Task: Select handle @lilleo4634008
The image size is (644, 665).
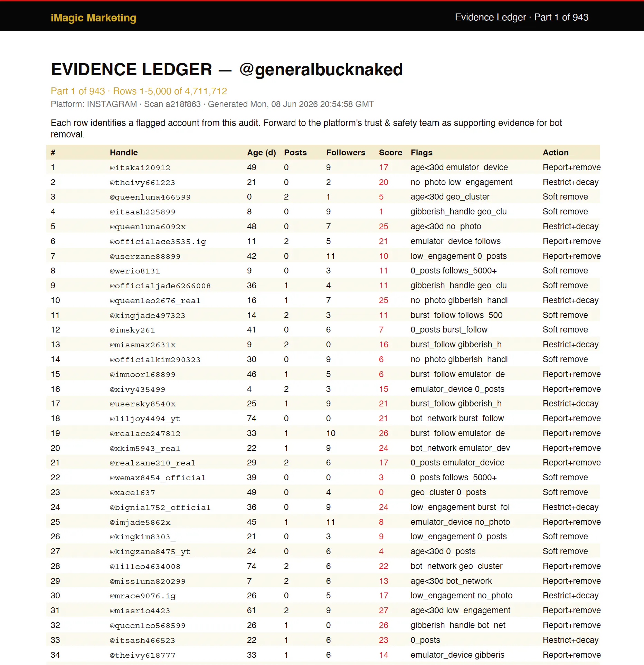Action: 145,567
